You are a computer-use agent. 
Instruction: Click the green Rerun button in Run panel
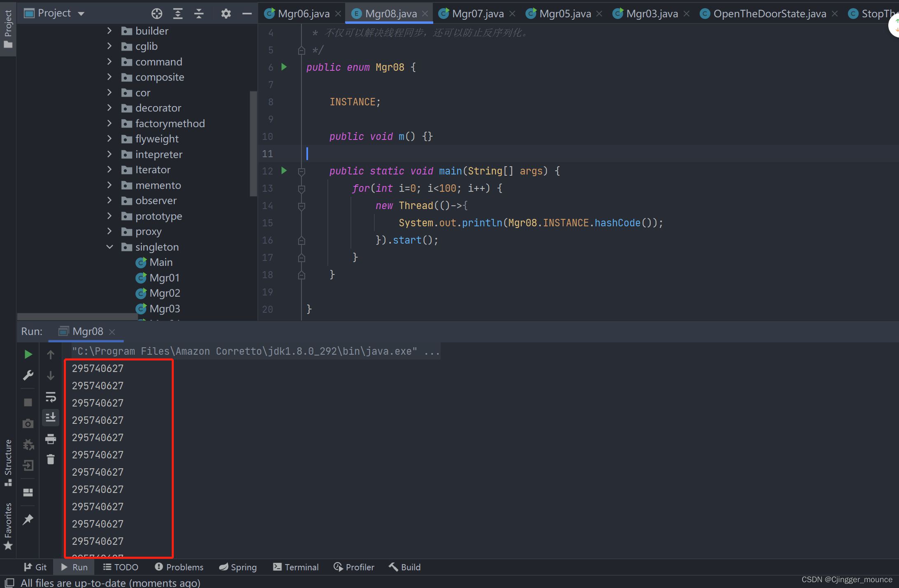click(x=28, y=354)
